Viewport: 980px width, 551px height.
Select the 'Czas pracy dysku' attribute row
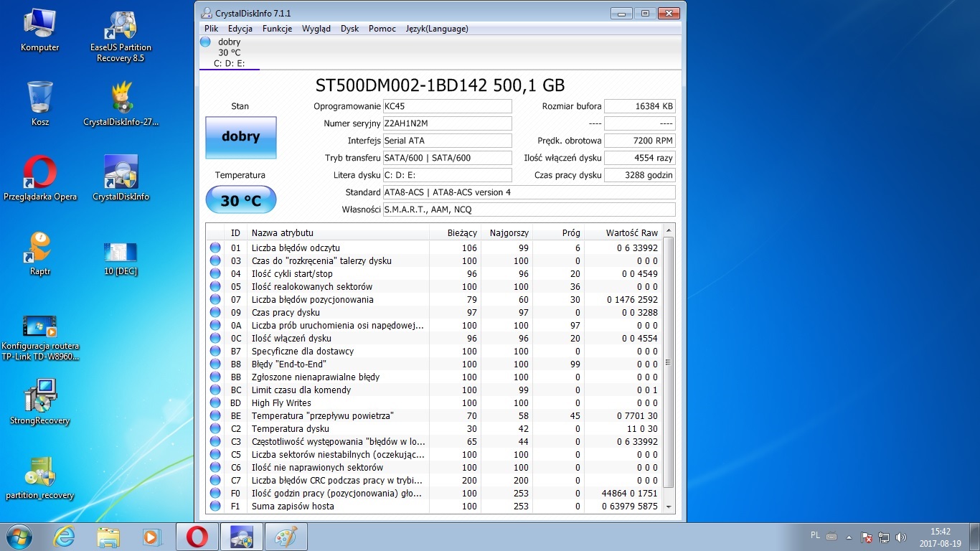click(x=434, y=312)
